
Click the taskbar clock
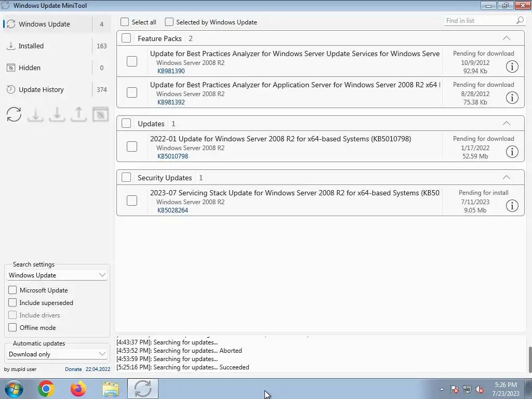[x=506, y=389]
